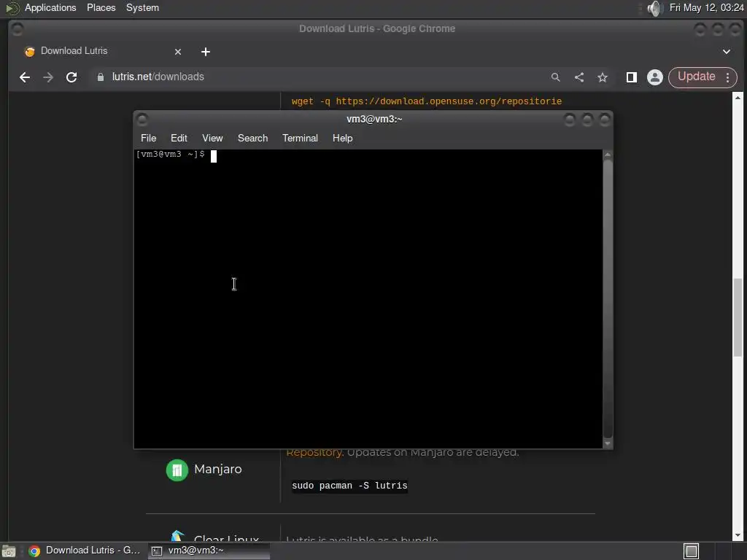747x560 pixels.
Task: Expand the tab search chevron
Action: pos(727,52)
